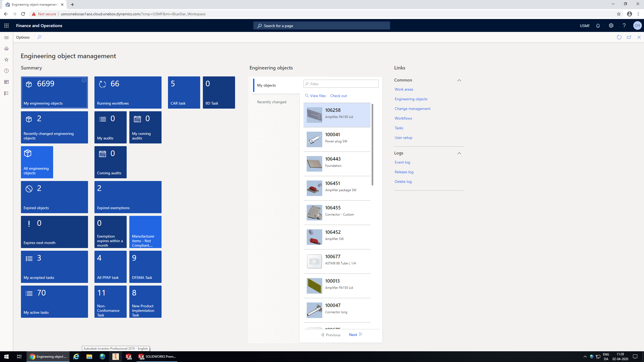
Task: Collapse the Logs section
Action: (x=459, y=153)
